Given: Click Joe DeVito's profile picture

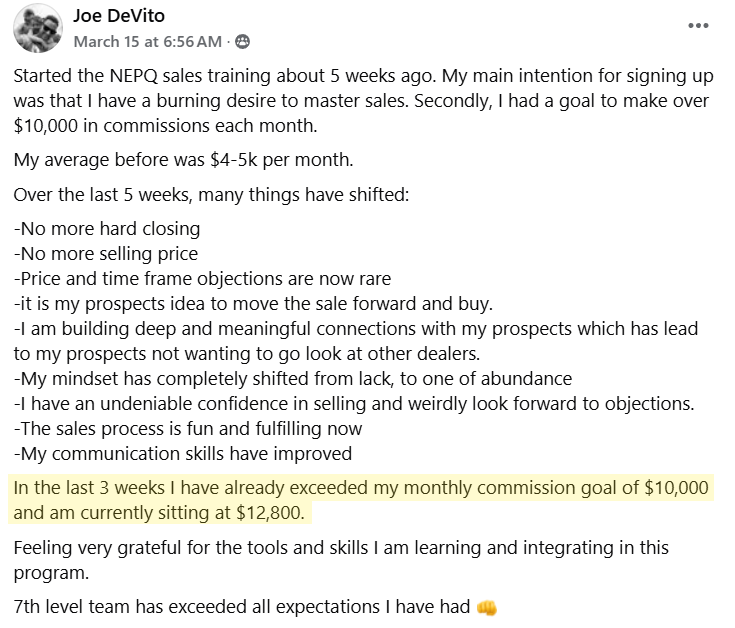Looking at the screenshot, I should coord(37,29).
